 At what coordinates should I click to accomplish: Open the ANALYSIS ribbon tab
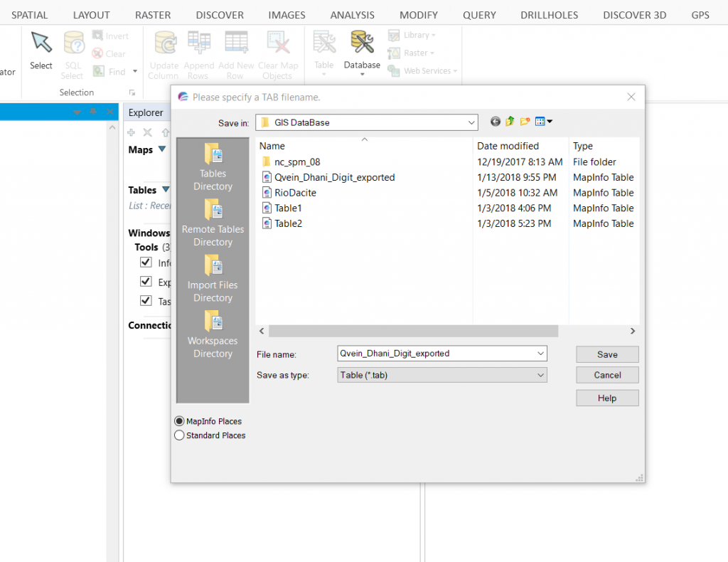353,14
